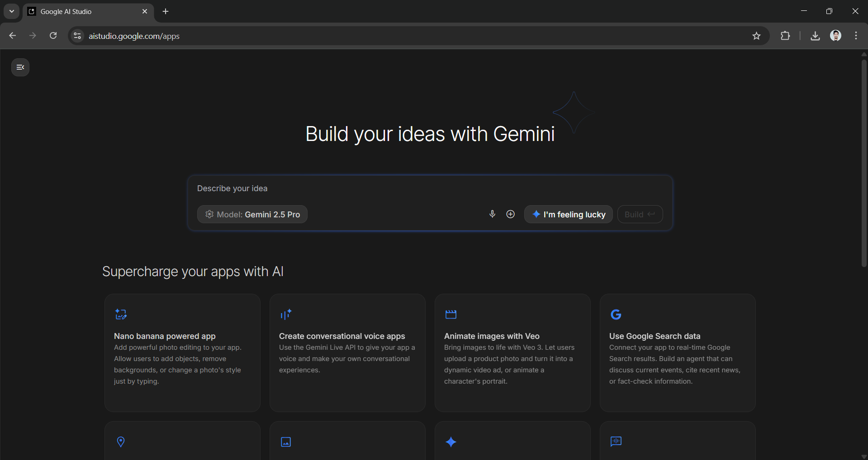The image size is (868, 460).
Task: Bookmark this page with the star icon
Action: (x=756, y=36)
